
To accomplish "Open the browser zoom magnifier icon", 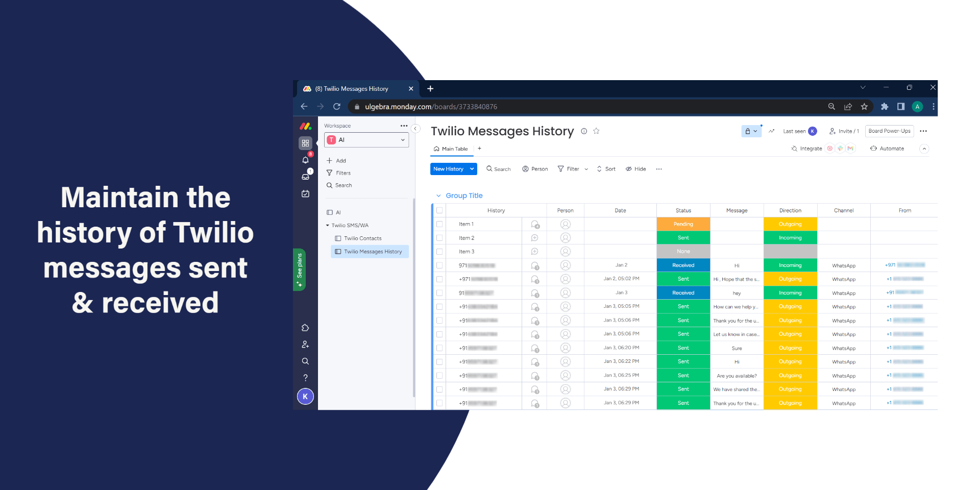I will (x=831, y=107).
